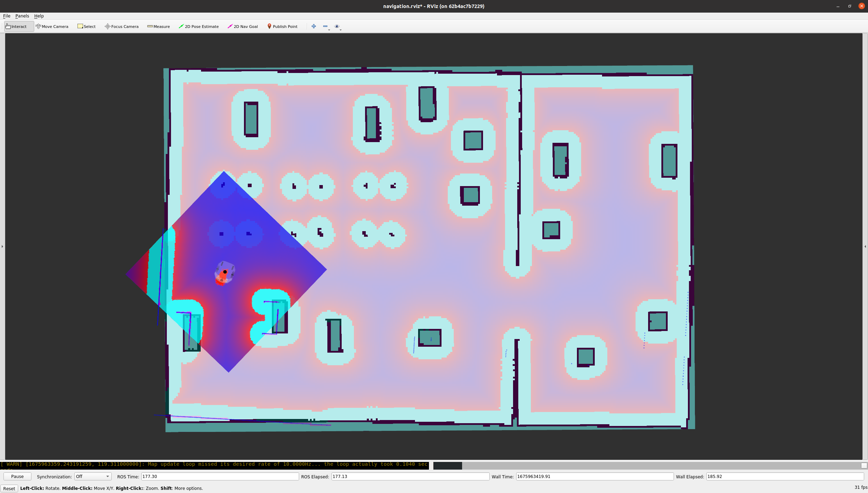This screenshot has width=868, height=493.
Task: Activate the Move Camera tool
Action: coord(52,27)
